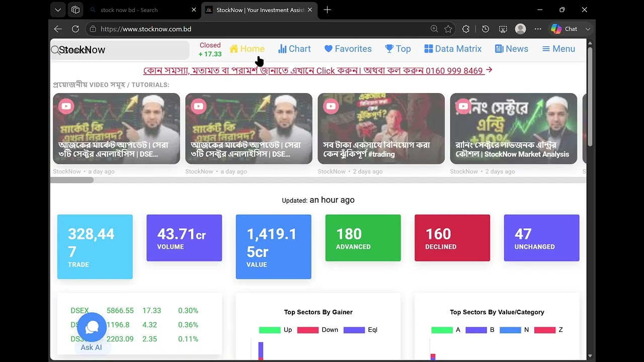
Task: Open the News navigation item
Action: (512, 49)
